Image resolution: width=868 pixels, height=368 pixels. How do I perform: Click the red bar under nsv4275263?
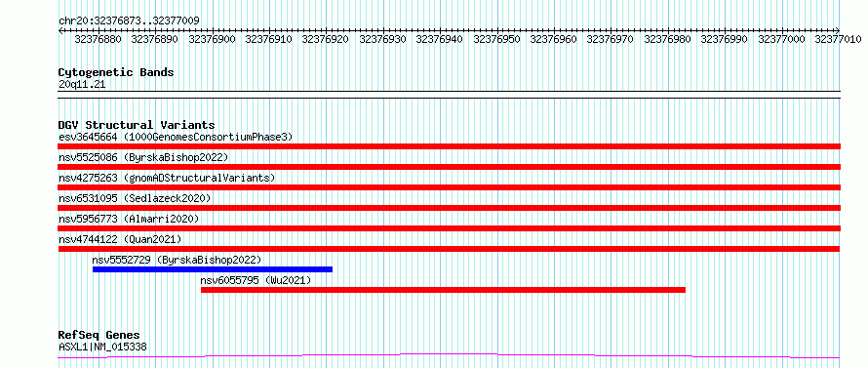(x=450, y=187)
